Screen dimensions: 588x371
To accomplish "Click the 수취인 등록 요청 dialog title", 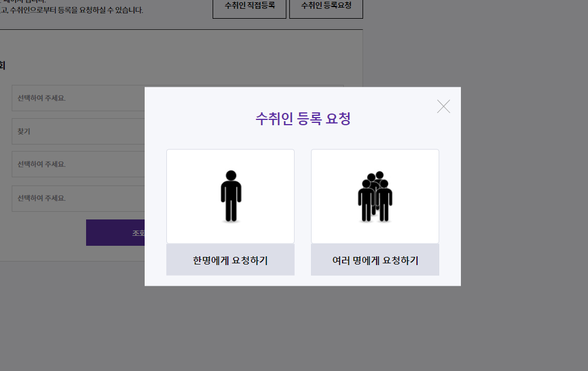I will (x=303, y=118).
